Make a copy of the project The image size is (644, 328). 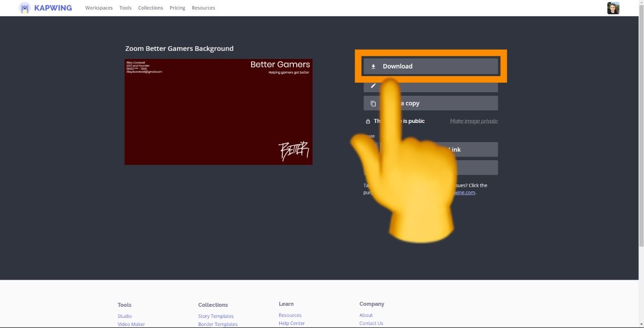click(x=431, y=103)
